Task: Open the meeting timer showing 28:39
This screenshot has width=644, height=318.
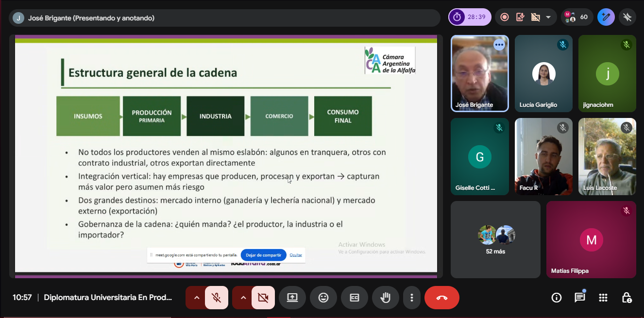Action: 470,17
